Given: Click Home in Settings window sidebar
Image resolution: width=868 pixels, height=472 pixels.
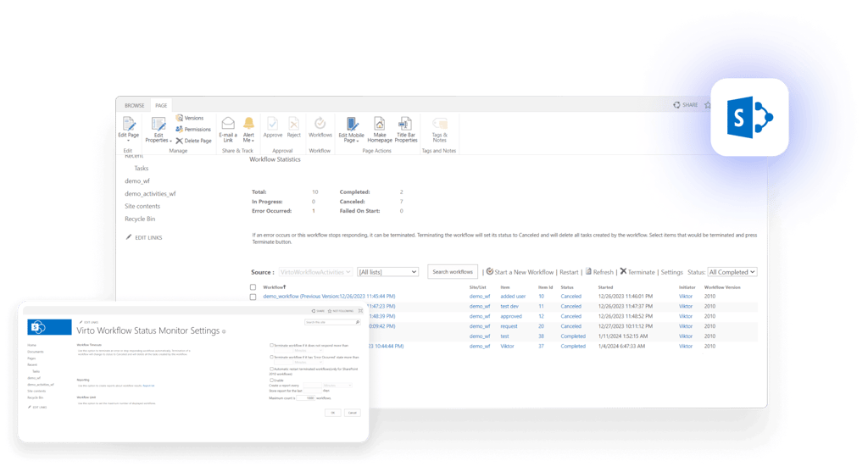Looking at the screenshot, I should click(x=31, y=345).
